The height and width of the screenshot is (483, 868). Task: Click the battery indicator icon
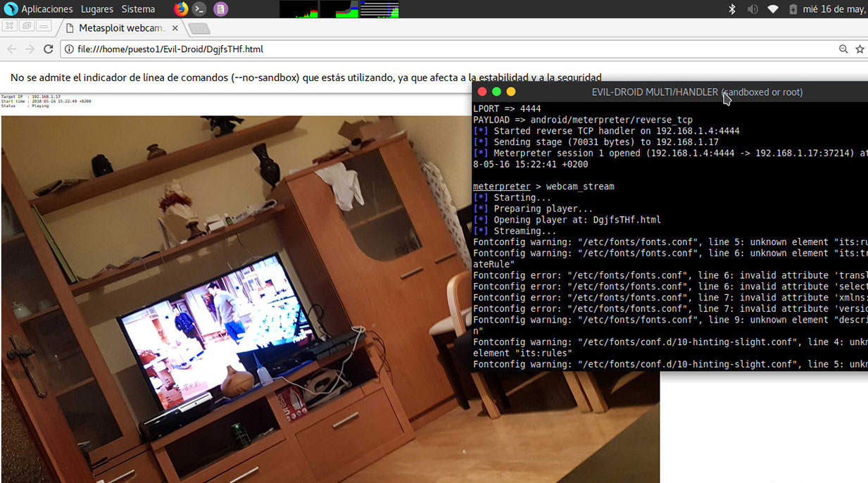point(793,9)
